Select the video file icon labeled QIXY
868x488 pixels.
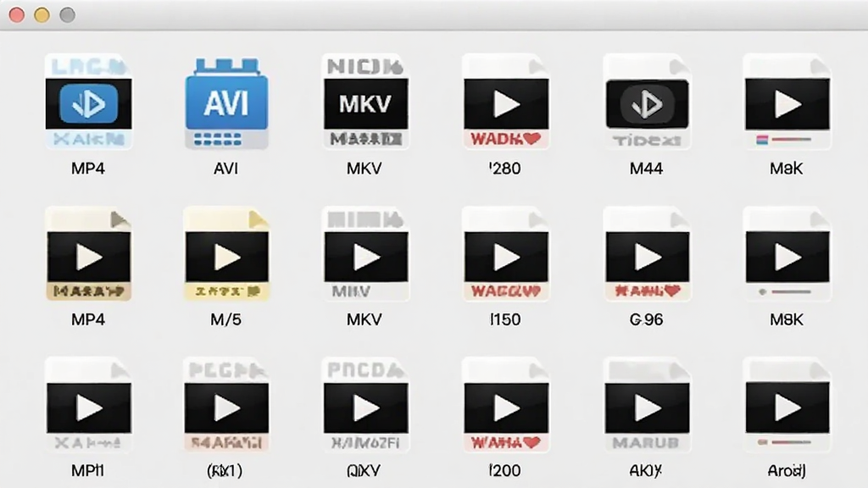pyautogui.click(x=365, y=406)
